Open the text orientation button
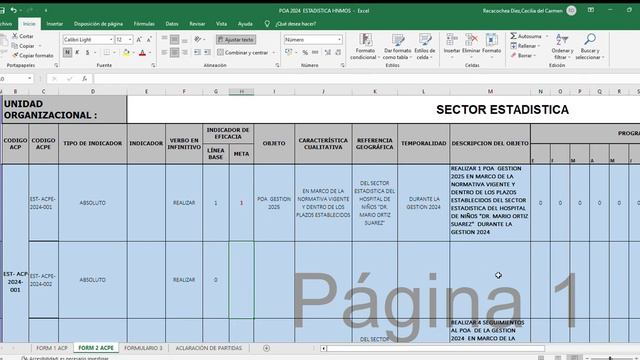Image resolution: width=640 pixels, height=360 pixels. click(x=198, y=39)
